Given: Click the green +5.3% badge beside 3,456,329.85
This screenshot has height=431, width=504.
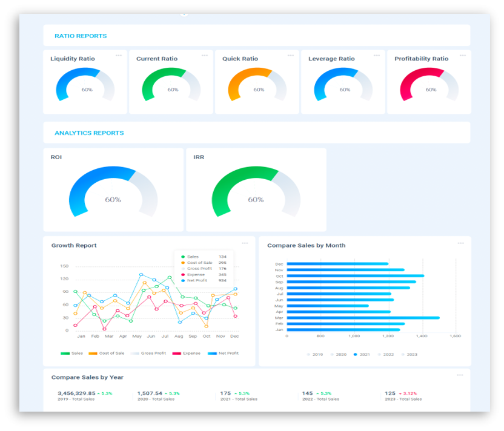Looking at the screenshot, I should (105, 393).
